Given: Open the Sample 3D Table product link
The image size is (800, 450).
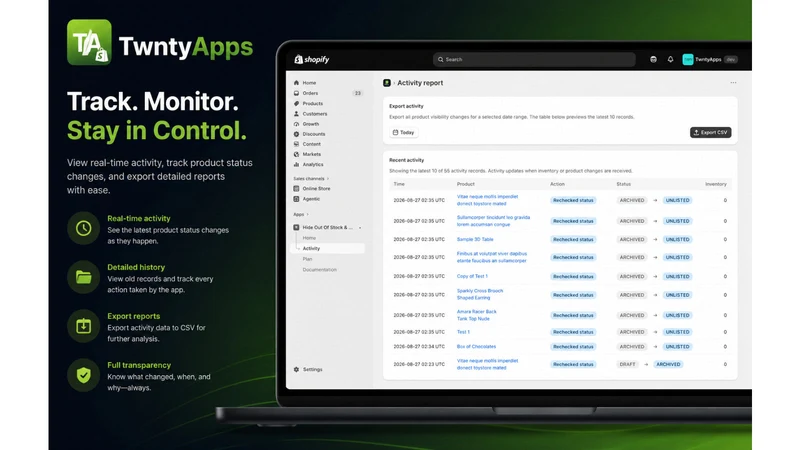Looking at the screenshot, I should click(475, 239).
